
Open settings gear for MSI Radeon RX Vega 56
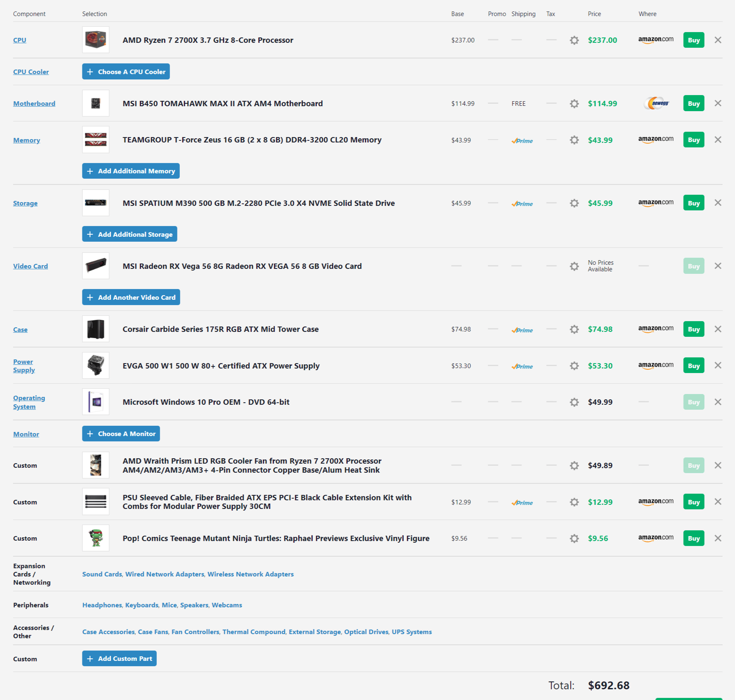pos(574,266)
